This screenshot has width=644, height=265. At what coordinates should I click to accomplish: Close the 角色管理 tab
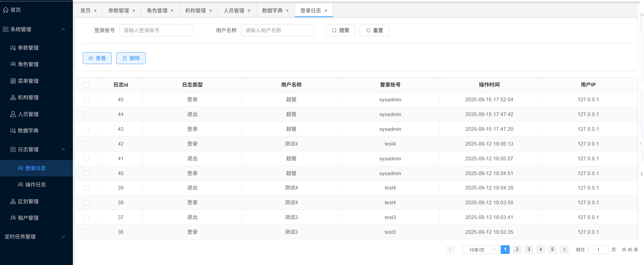tap(172, 11)
